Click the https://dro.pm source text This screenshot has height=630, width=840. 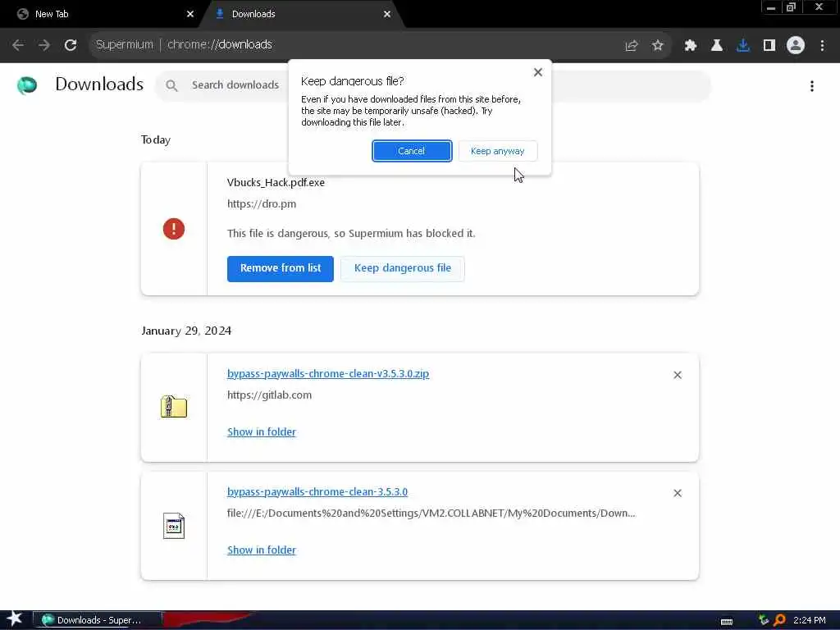pos(262,204)
